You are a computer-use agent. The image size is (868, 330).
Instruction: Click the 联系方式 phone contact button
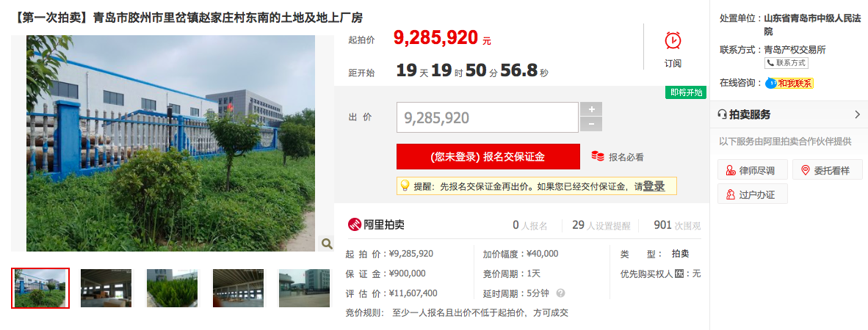786,63
